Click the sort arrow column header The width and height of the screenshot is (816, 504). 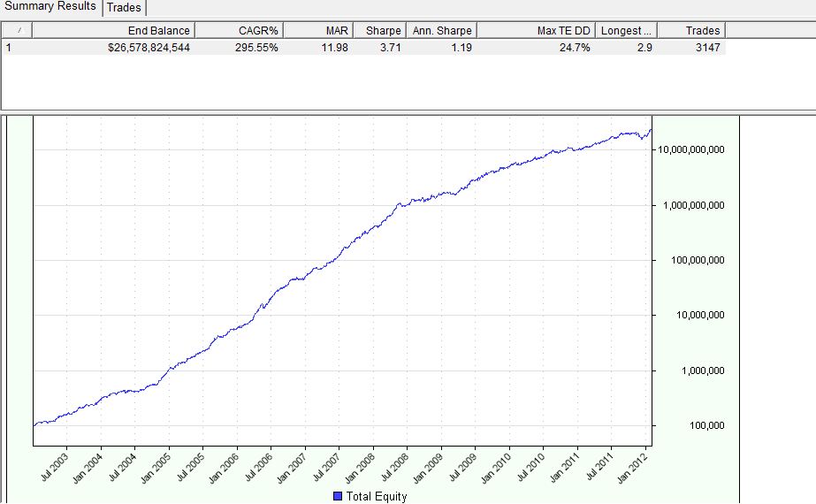17,30
